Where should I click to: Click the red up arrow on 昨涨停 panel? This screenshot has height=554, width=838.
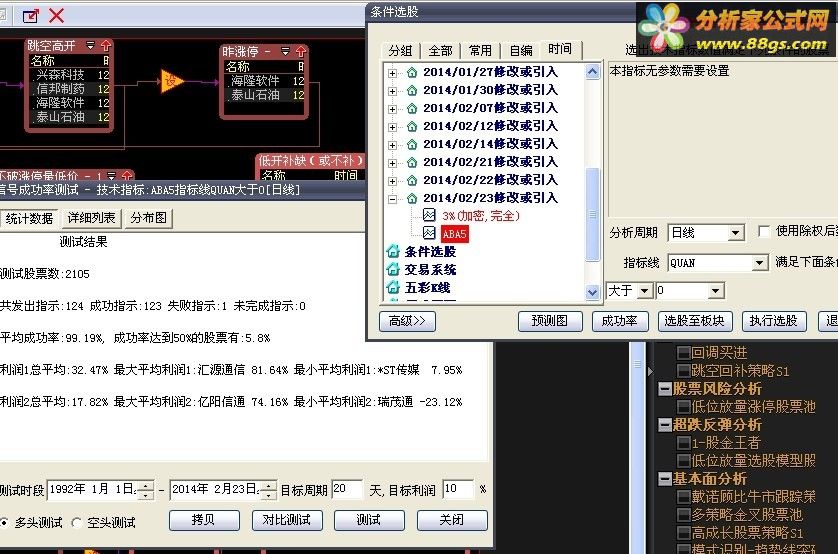301,51
